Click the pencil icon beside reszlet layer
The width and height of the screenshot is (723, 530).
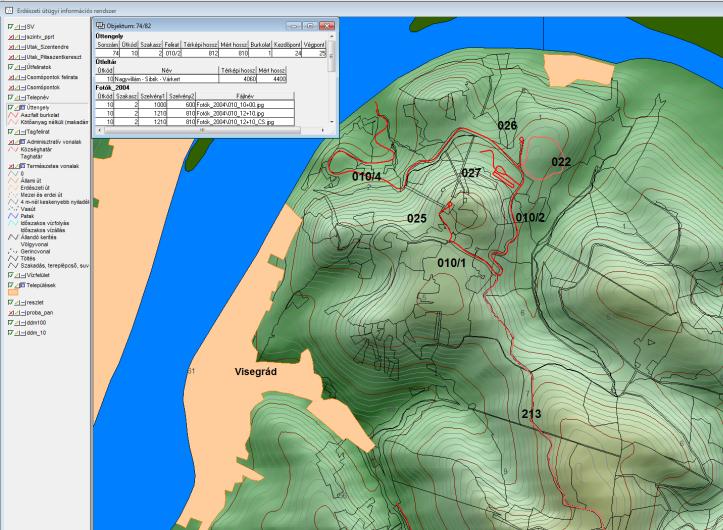click(x=17, y=303)
